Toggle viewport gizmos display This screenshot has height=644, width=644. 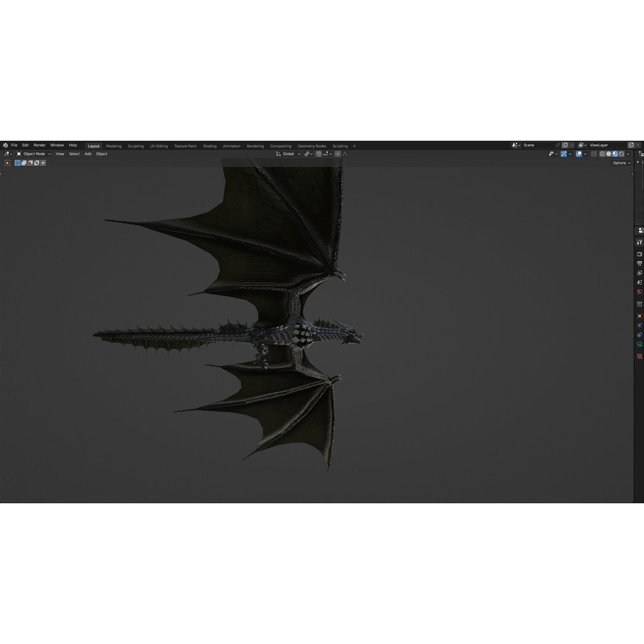tap(564, 154)
